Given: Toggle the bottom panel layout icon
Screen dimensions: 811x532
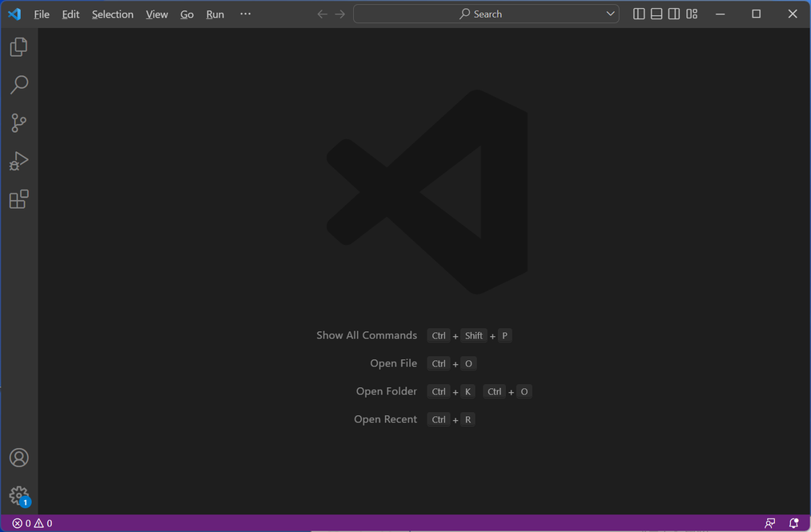Looking at the screenshot, I should (656, 14).
